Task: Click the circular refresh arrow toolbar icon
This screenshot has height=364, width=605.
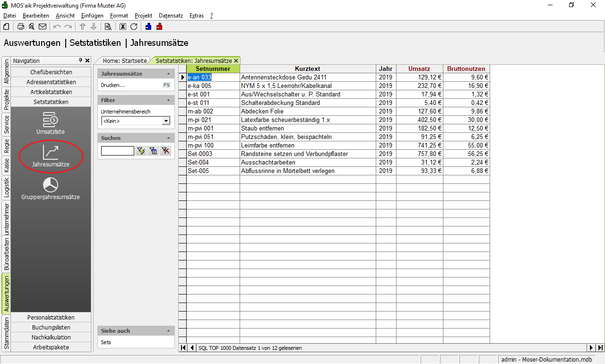Action: (x=134, y=26)
